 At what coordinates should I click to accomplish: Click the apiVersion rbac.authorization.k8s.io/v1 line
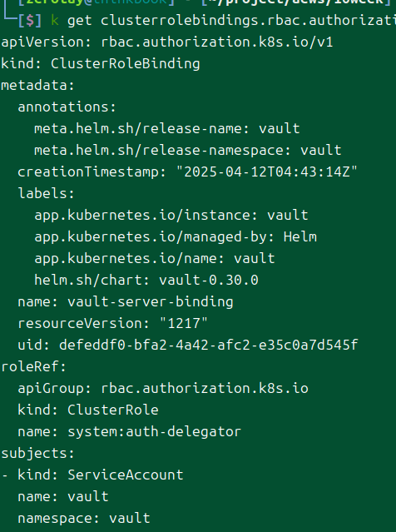pyautogui.click(x=167, y=42)
